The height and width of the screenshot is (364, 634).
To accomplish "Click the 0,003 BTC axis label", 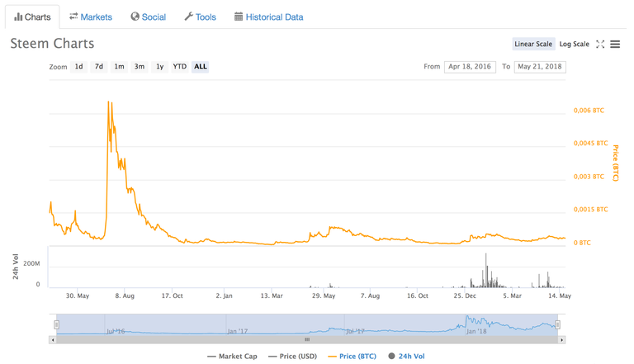I will point(589,177).
